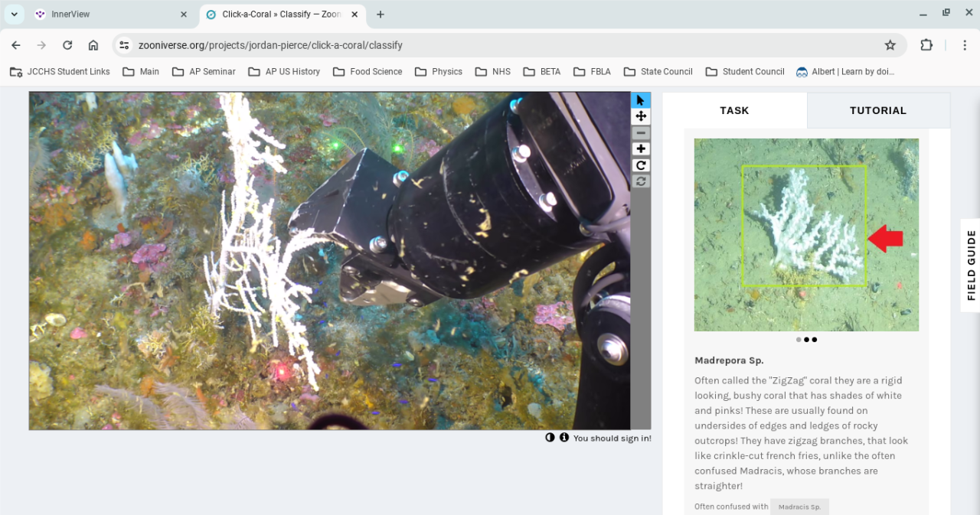Click the 'You should sign in!' message
The height and width of the screenshot is (515, 980).
tap(612, 438)
